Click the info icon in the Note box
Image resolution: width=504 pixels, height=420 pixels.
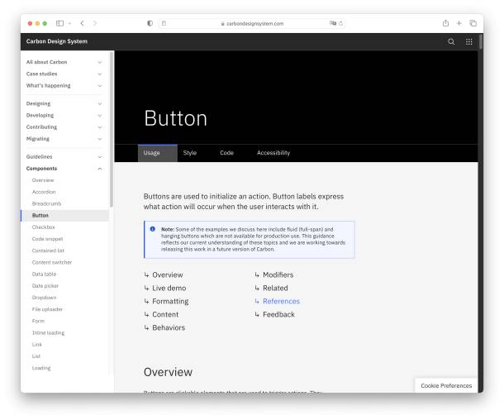[152, 229]
